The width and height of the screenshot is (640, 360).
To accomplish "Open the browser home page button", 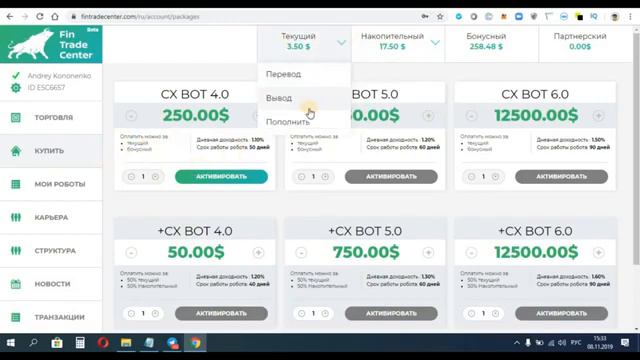I will click(x=55, y=17).
